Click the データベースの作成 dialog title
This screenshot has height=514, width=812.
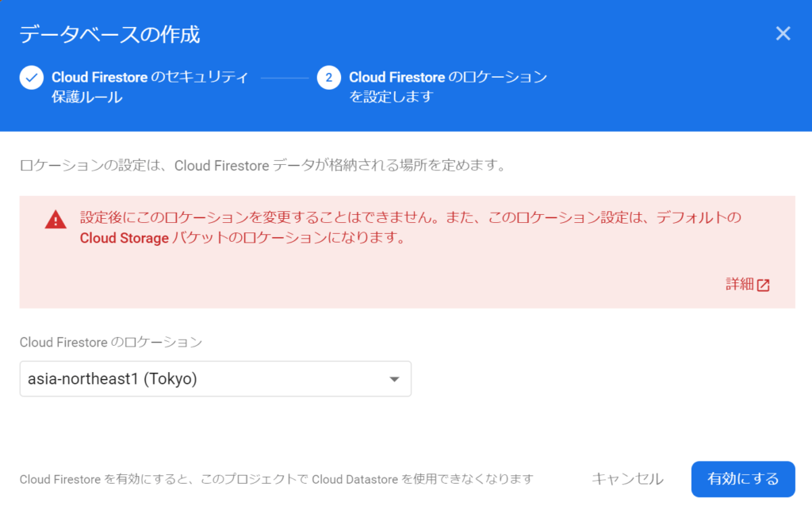(109, 35)
